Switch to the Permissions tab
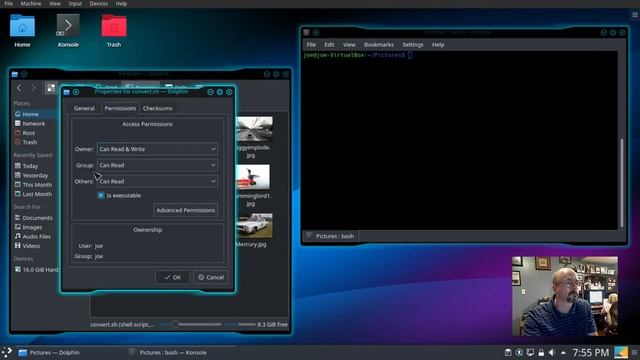Screen dimensions: 640x360 pyautogui.click(x=120, y=108)
